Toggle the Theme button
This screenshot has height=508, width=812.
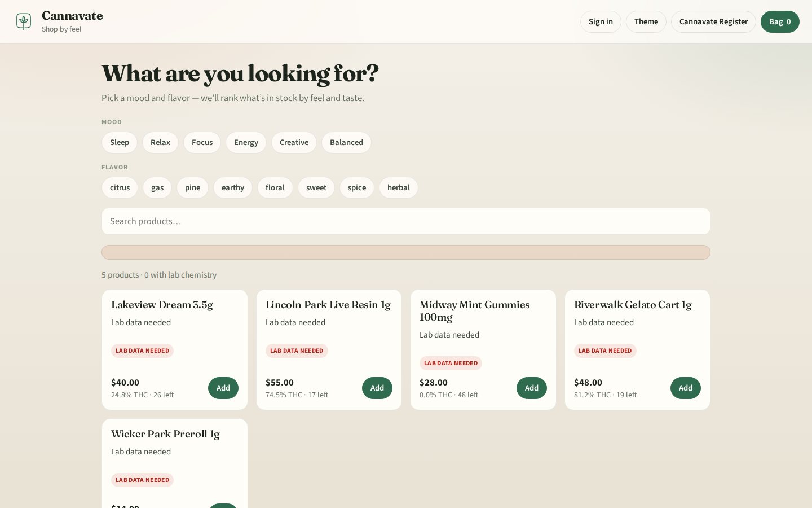coord(646,21)
